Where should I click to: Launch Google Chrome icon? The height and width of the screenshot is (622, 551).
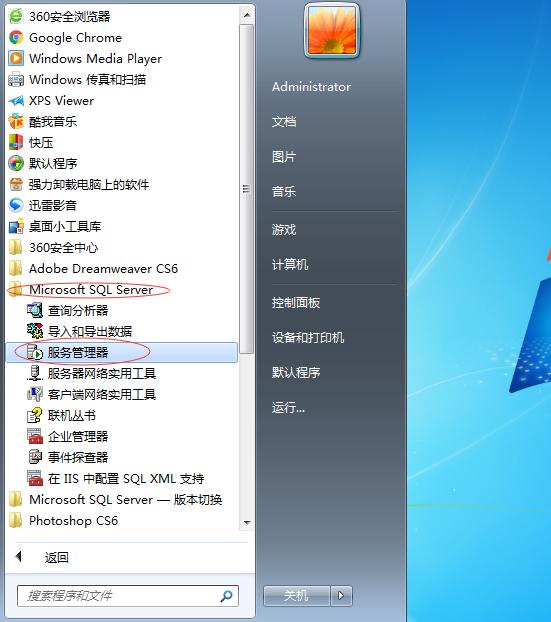pyautogui.click(x=16, y=37)
